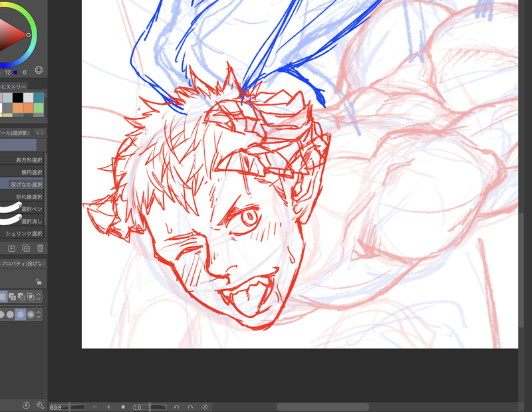Open sub tool detail wrench icon
The image size is (532, 412).
[40, 405]
